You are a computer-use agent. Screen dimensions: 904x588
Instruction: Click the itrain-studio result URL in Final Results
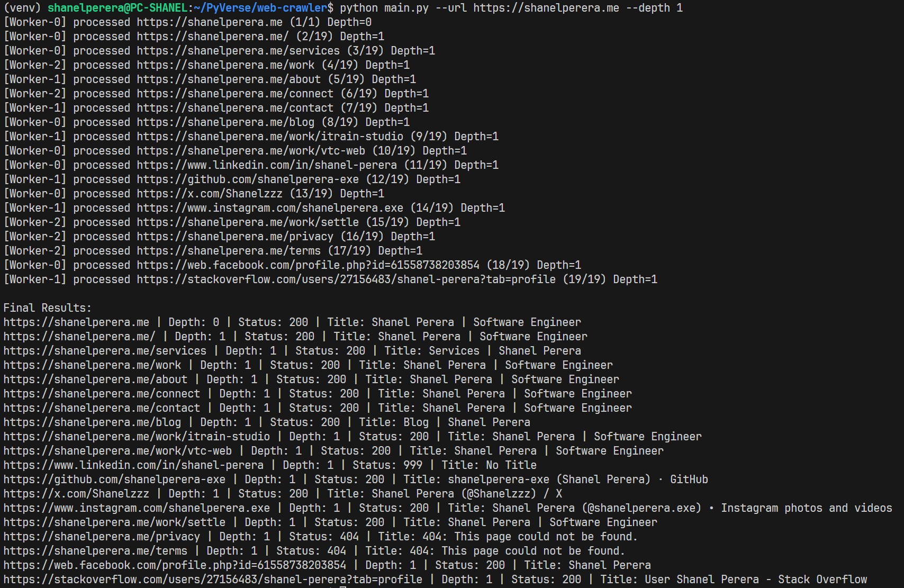point(137,437)
